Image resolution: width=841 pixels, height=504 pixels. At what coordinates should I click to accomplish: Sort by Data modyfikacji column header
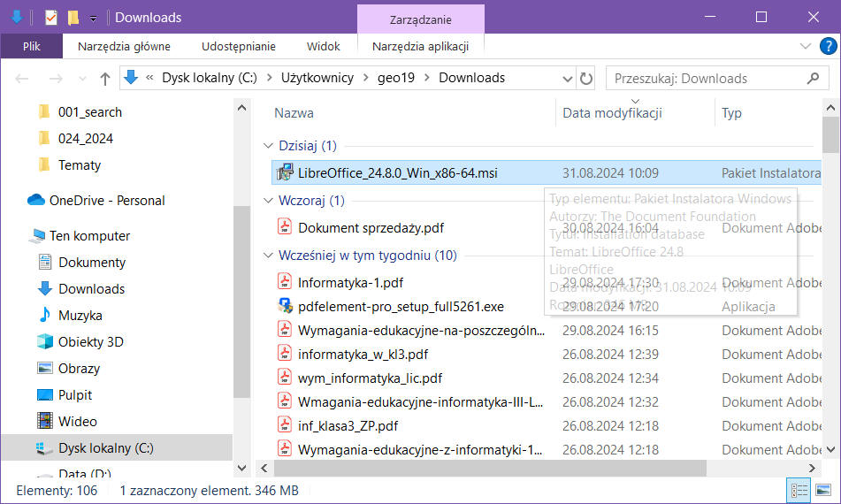612,113
